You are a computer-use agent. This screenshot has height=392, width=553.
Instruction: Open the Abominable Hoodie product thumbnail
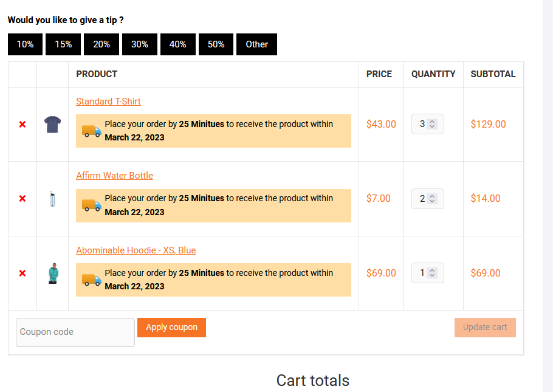coord(52,273)
